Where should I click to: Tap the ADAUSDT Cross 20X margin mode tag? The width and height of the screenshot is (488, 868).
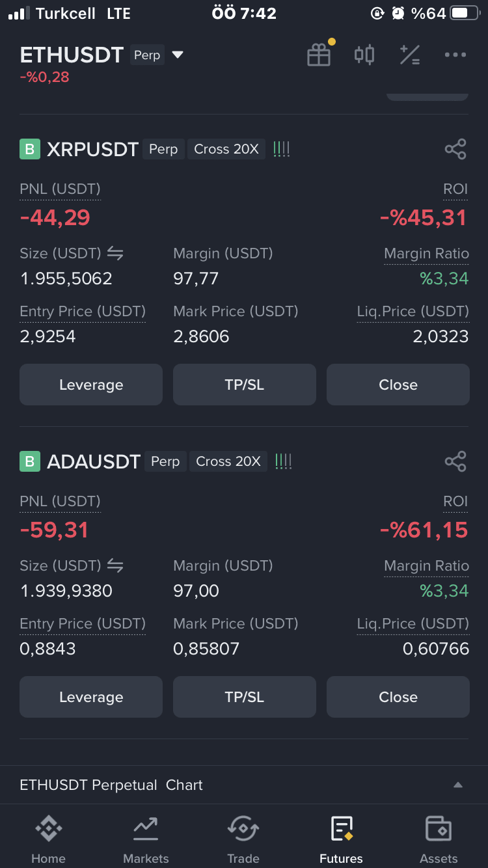(x=228, y=461)
